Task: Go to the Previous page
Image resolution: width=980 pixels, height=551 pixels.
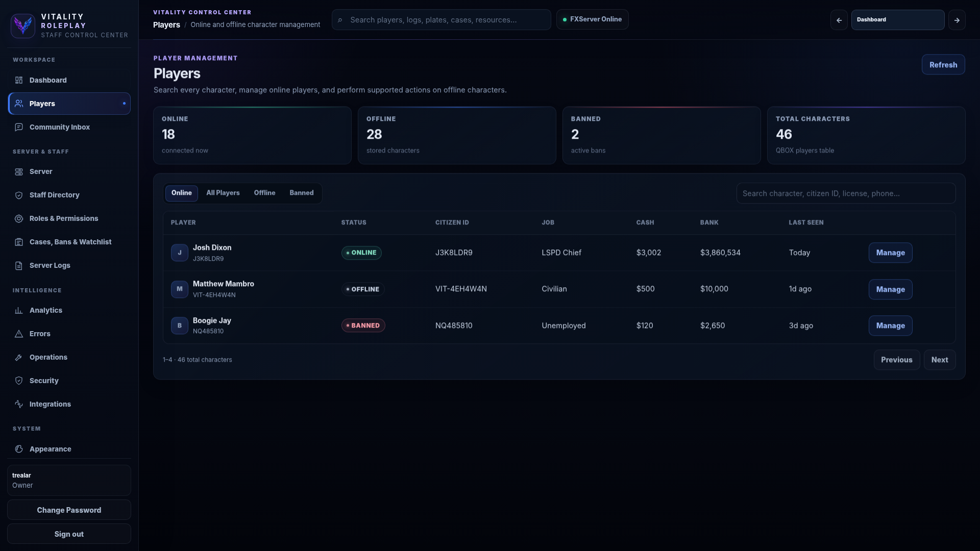Action: [x=896, y=360]
